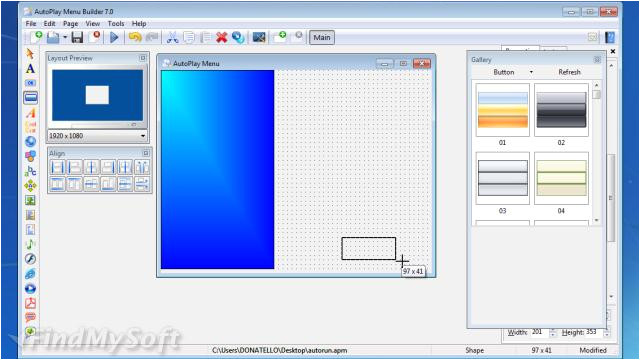
Task: Click the Paste toolbar icon
Action: [205, 38]
